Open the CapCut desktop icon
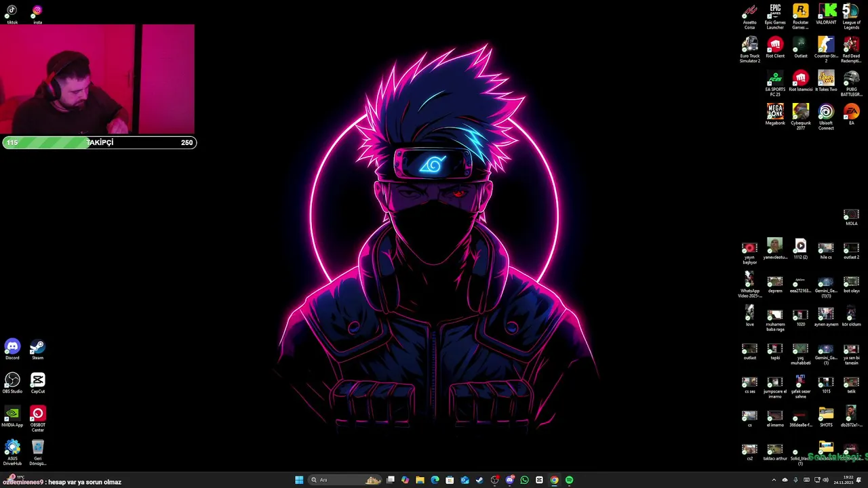This screenshot has width=868, height=488. tap(37, 384)
